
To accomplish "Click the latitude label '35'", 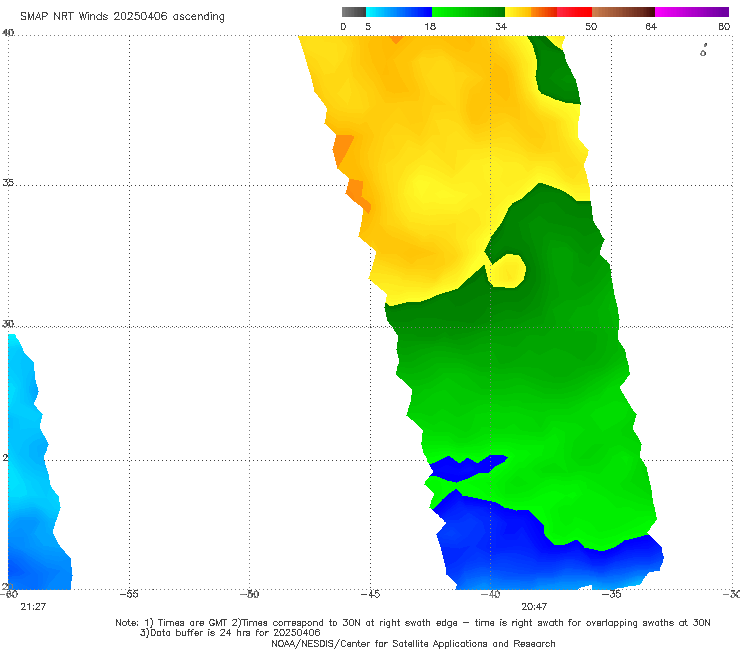I will pos(8,182).
